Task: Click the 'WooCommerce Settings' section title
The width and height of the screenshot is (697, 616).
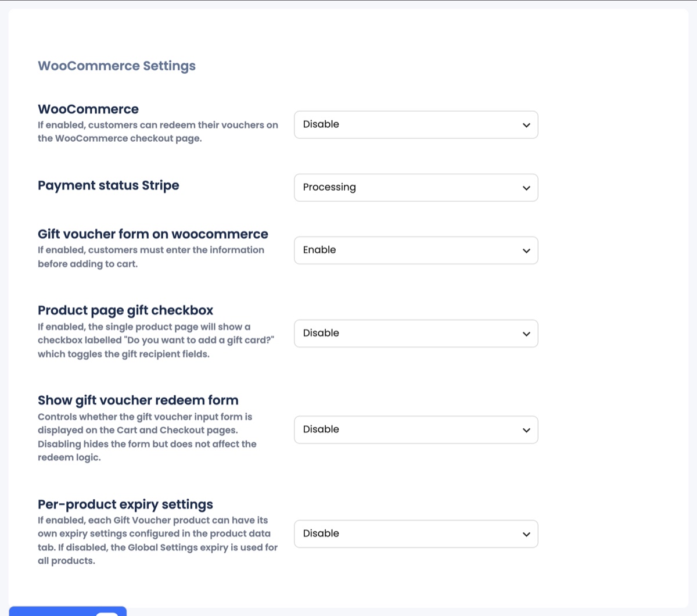Action: (x=117, y=66)
